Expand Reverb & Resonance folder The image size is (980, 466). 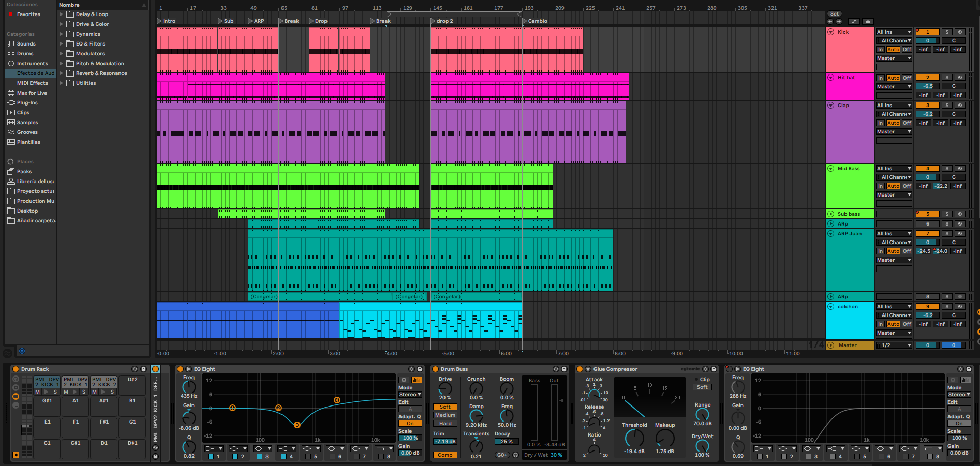[62, 73]
